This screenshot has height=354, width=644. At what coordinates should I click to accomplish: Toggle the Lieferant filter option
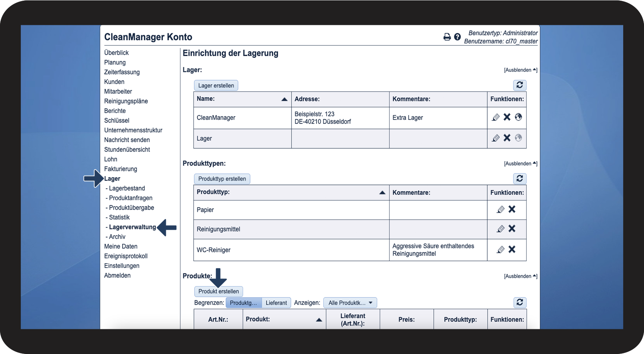tap(276, 303)
